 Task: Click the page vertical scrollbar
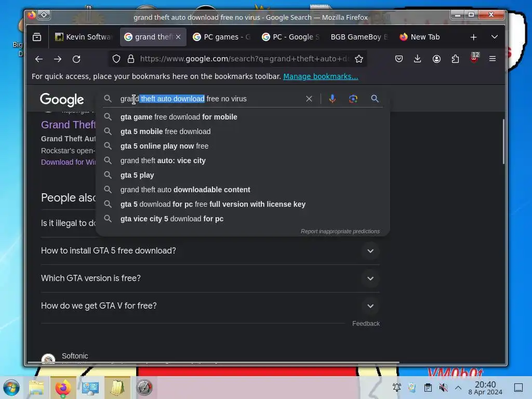[503, 141]
